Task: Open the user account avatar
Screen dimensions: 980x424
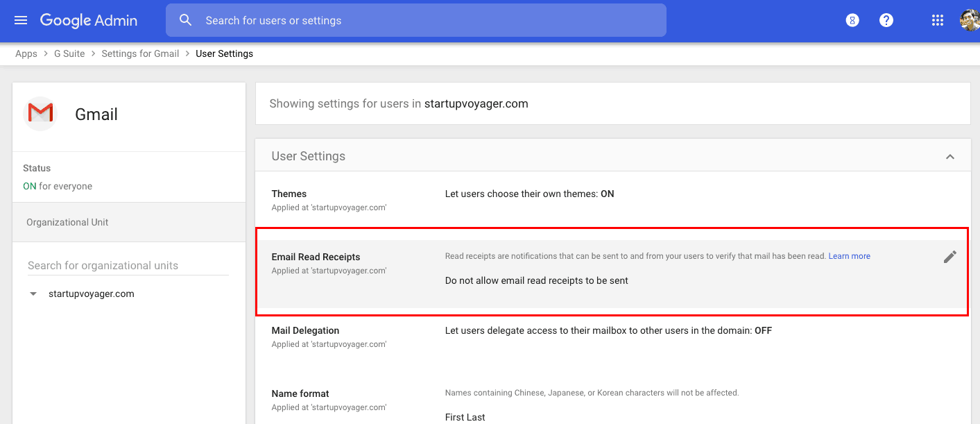Action: pos(969,20)
